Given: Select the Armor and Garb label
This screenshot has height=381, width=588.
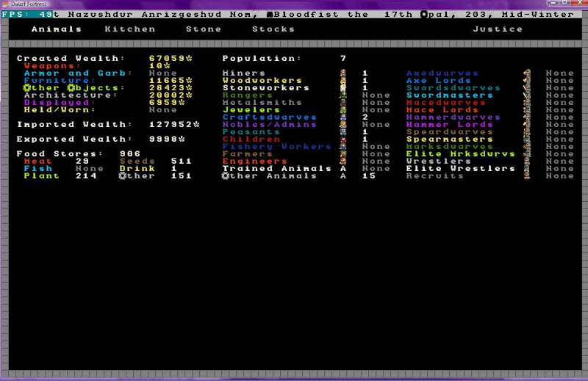Looking at the screenshot, I should (x=79, y=73).
